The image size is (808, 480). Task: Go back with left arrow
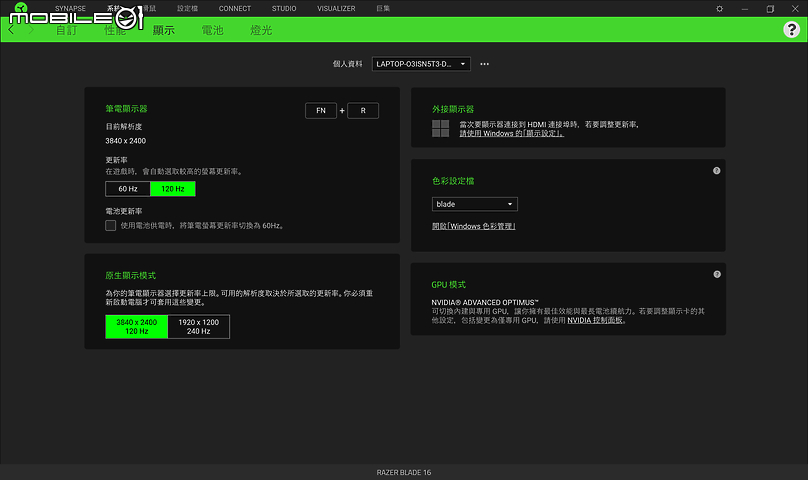coord(11,30)
